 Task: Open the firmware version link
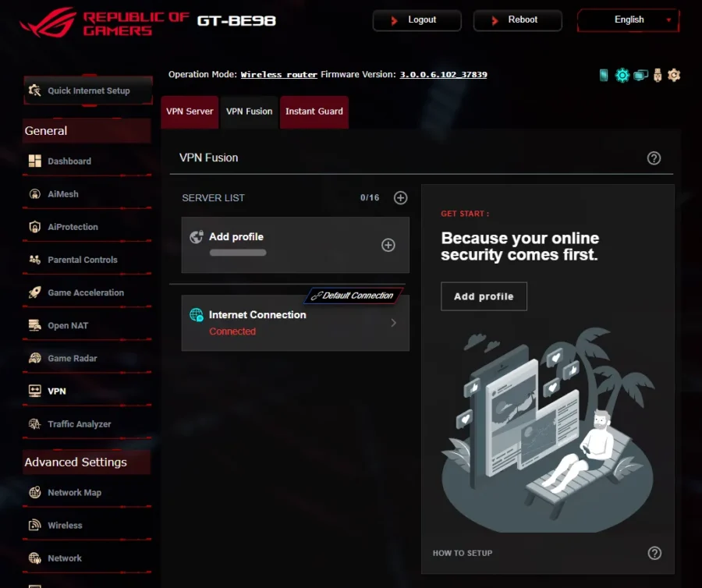[x=443, y=75]
